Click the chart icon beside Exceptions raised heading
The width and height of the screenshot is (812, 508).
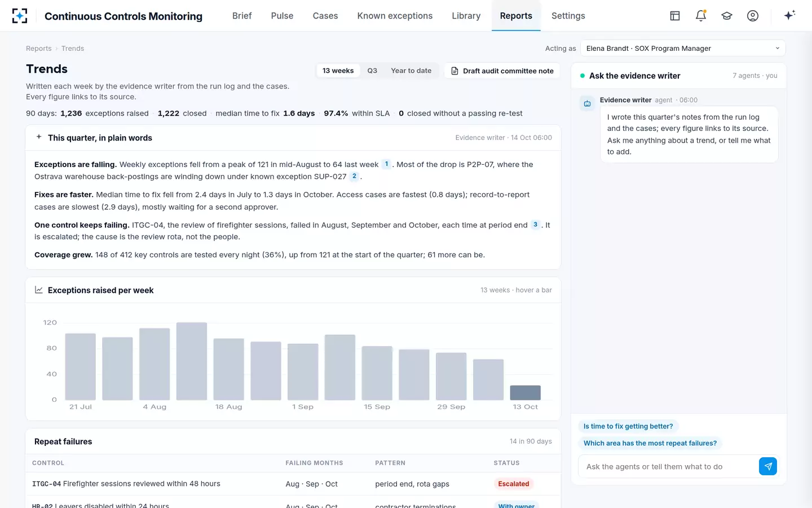point(39,290)
